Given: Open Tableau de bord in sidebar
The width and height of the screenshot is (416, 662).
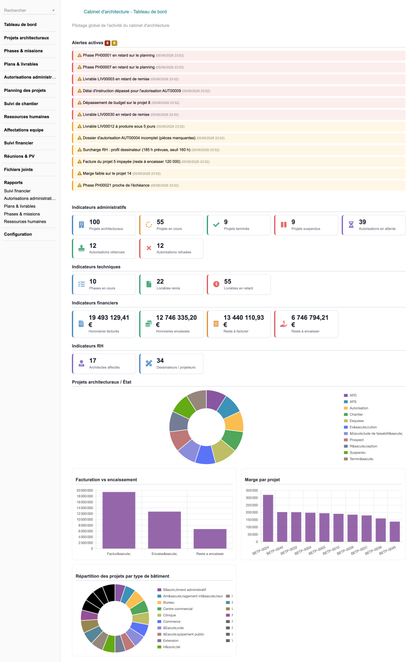Looking at the screenshot, I should pos(20,24).
